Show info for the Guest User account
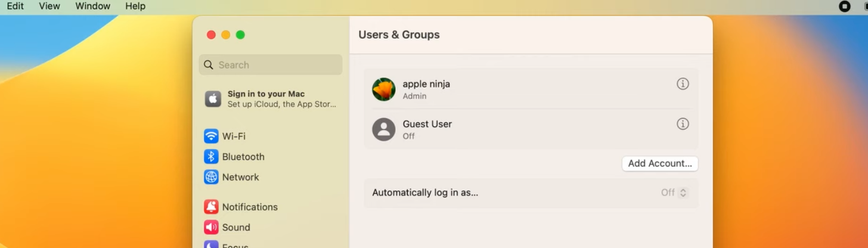This screenshot has height=248, width=868. click(683, 124)
